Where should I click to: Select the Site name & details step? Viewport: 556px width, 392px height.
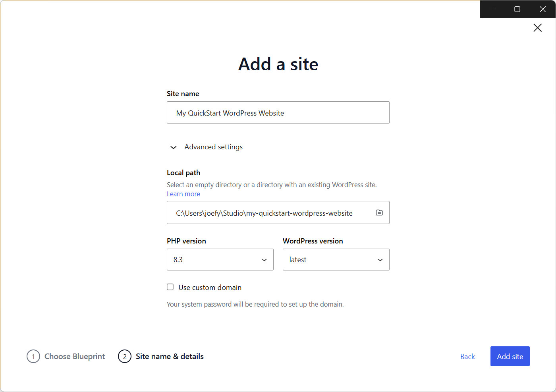click(x=170, y=356)
